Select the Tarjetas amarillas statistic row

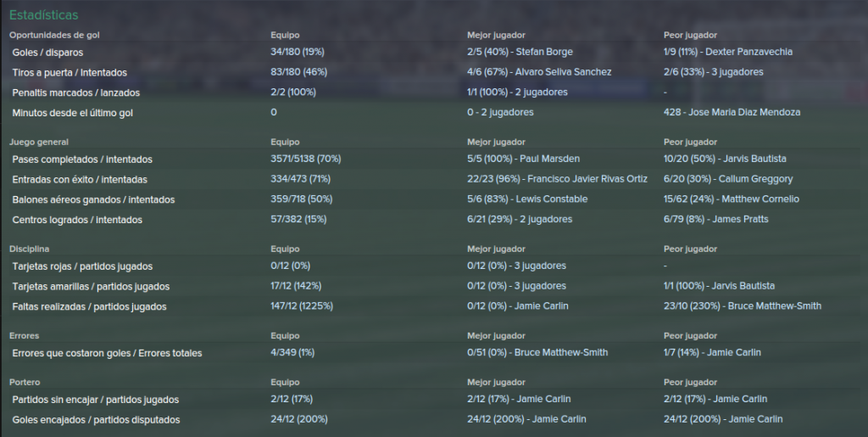coord(434,286)
